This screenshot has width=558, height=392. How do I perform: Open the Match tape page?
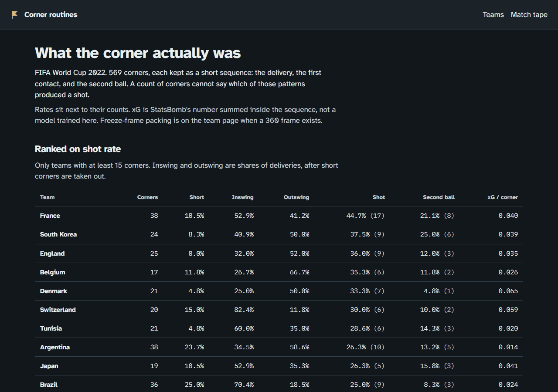click(529, 15)
